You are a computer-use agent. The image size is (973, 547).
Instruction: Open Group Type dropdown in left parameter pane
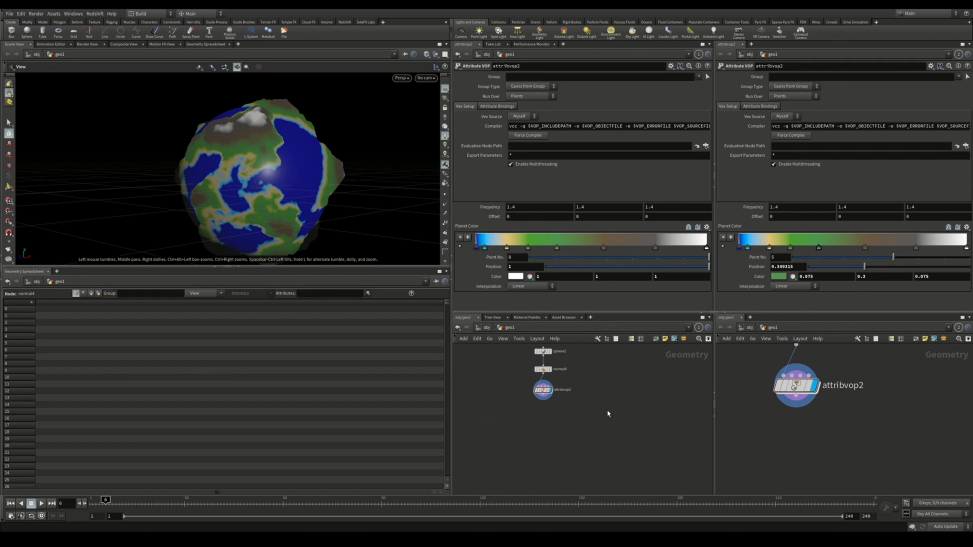532,86
